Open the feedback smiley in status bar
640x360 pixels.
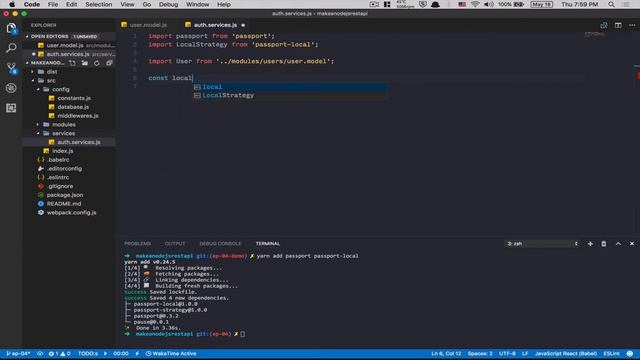tap(630, 353)
